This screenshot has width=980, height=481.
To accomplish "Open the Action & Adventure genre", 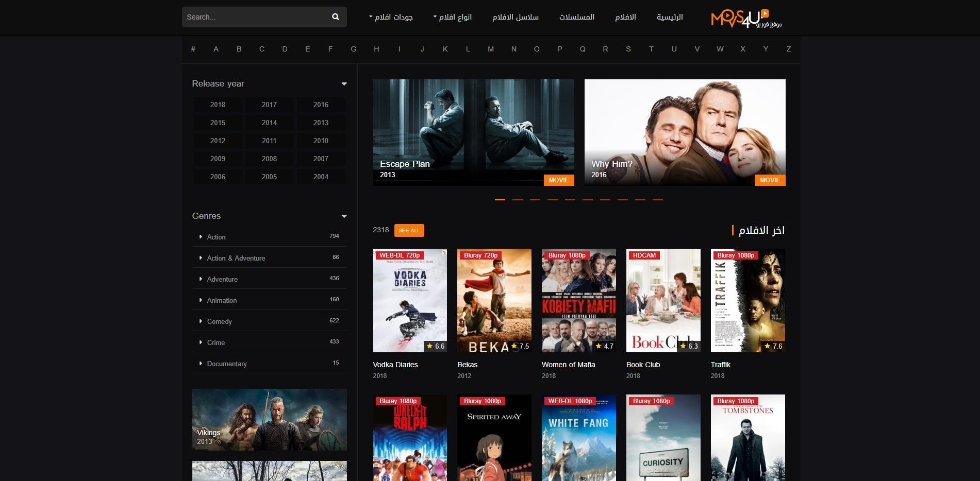I will [236, 258].
